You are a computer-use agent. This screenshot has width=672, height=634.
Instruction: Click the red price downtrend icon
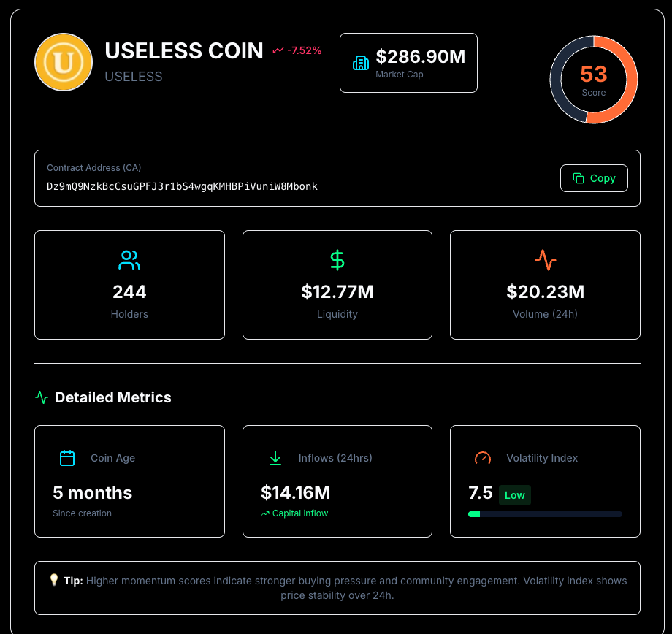pyautogui.click(x=278, y=50)
